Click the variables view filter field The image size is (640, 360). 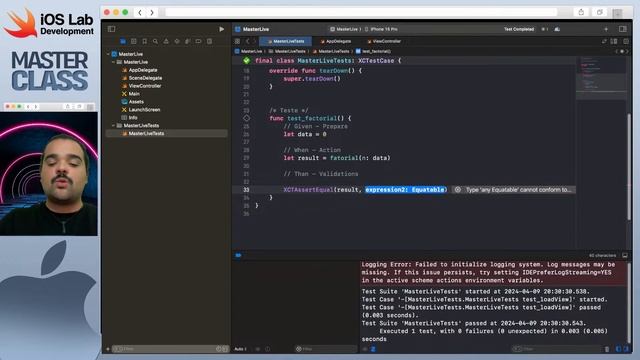coord(325,349)
